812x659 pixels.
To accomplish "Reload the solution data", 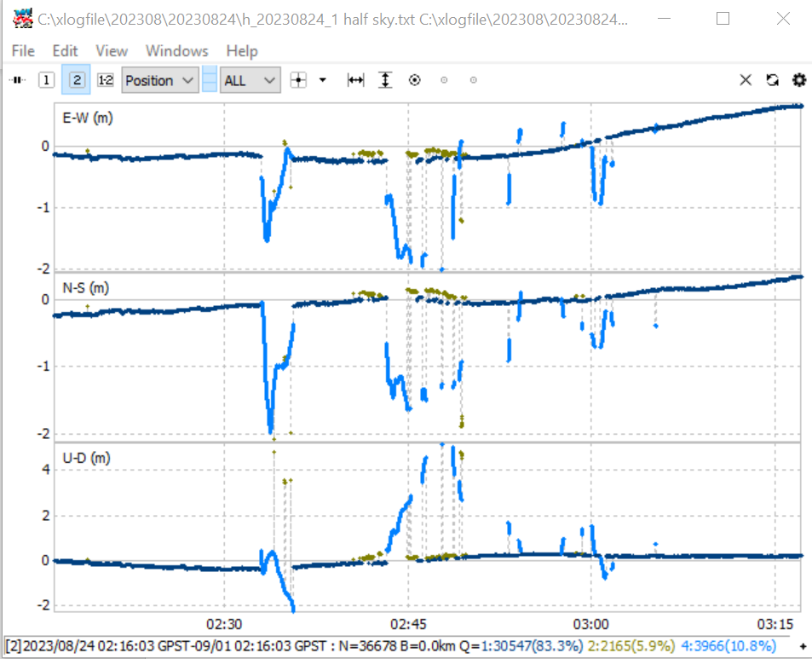I will click(x=773, y=80).
